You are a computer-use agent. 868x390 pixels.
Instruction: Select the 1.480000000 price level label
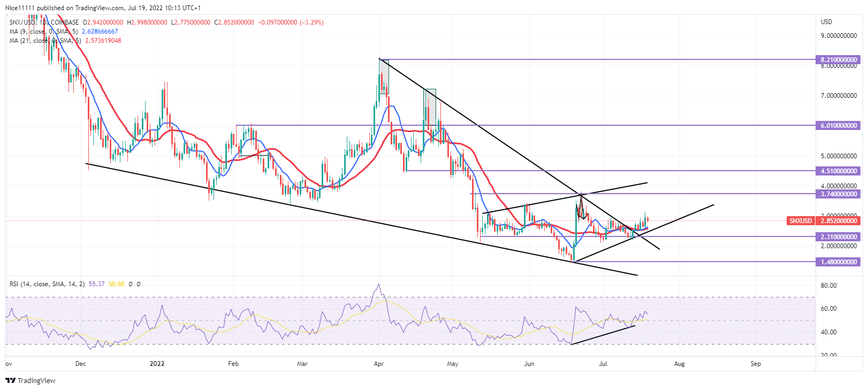pyautogui.click(x=839, y=262)
